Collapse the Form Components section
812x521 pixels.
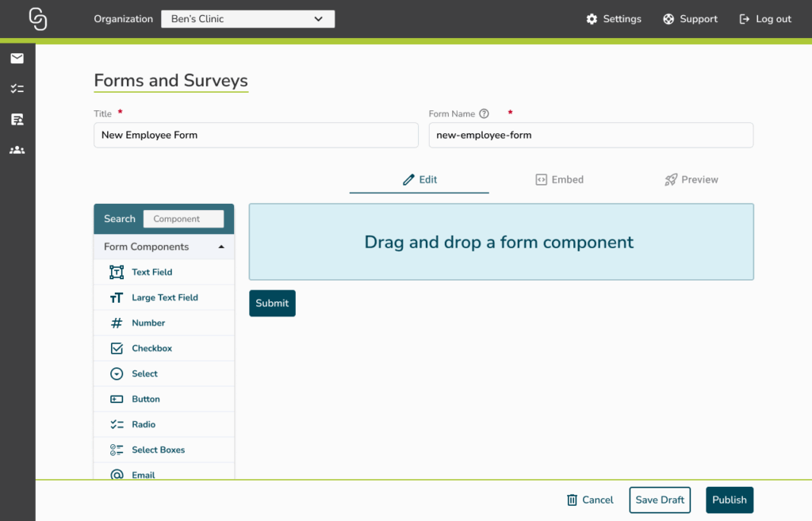[221, 247]
